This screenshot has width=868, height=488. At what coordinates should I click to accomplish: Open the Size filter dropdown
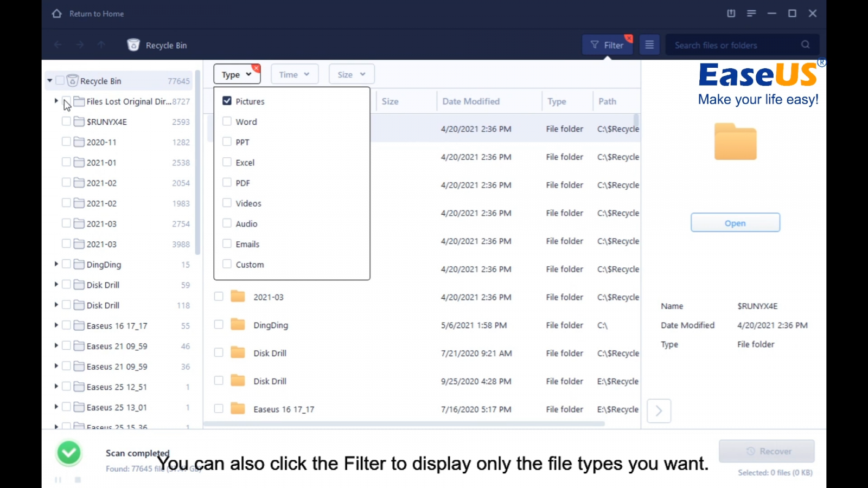(352, 74)
